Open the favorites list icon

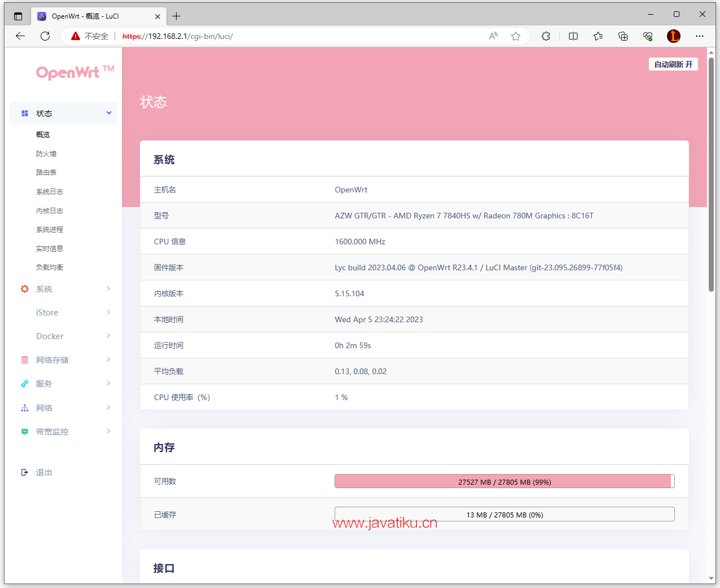coord(598,36)
